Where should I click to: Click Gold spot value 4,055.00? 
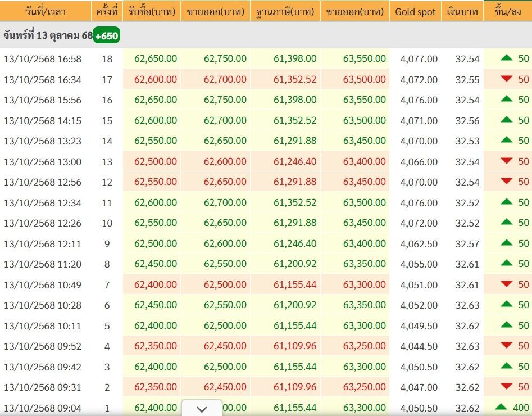419,264
